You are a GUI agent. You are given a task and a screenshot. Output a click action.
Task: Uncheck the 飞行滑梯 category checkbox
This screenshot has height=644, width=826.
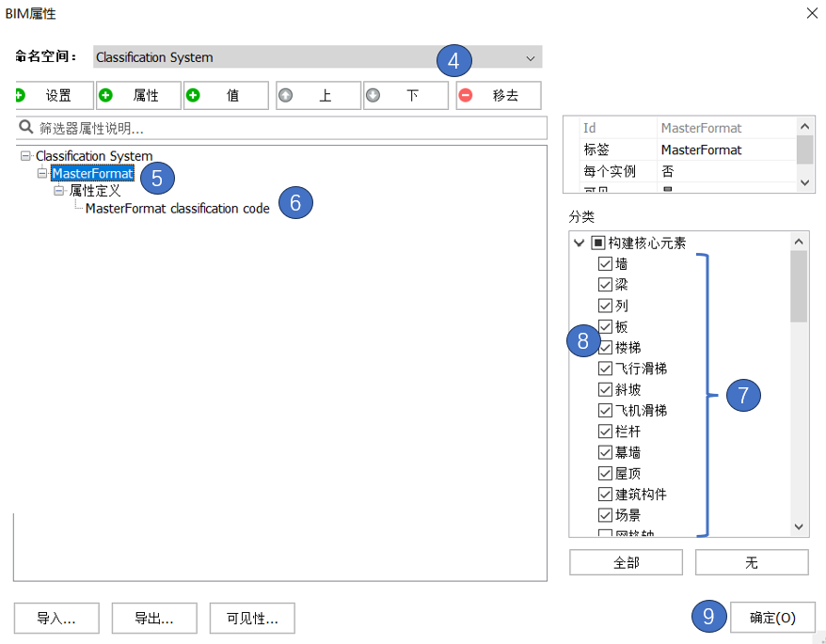[605, 369]
